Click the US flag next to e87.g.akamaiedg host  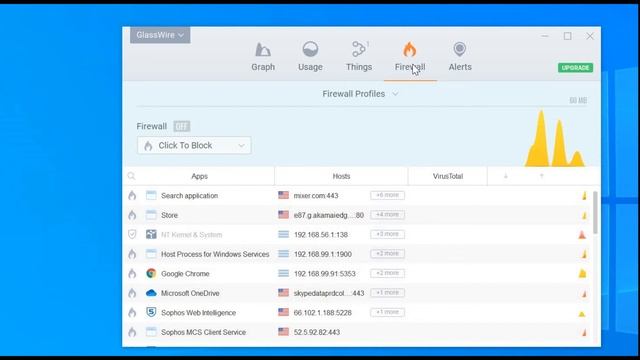click(283, 215)
